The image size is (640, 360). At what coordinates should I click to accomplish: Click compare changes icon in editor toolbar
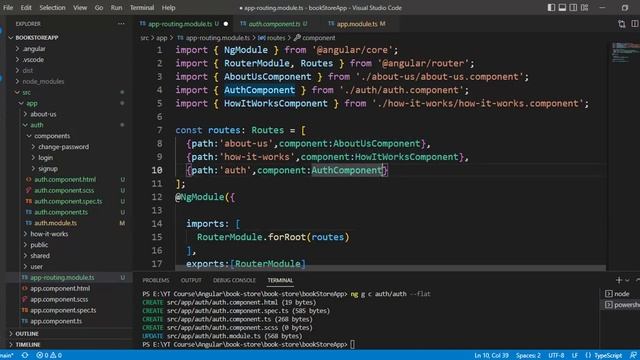(x=621, y=24)
